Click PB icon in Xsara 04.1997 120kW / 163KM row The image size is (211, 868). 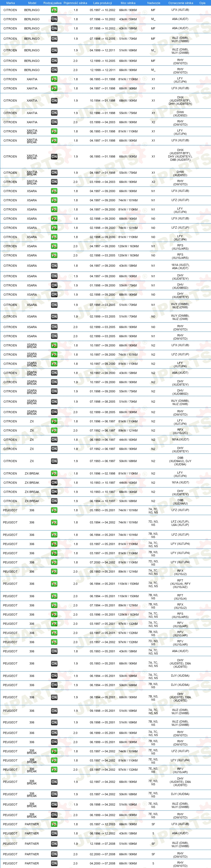(x=54, y=246)
